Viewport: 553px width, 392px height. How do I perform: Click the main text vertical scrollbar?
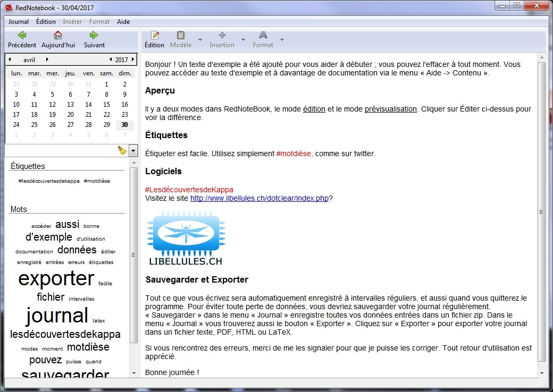click(541, 212)
